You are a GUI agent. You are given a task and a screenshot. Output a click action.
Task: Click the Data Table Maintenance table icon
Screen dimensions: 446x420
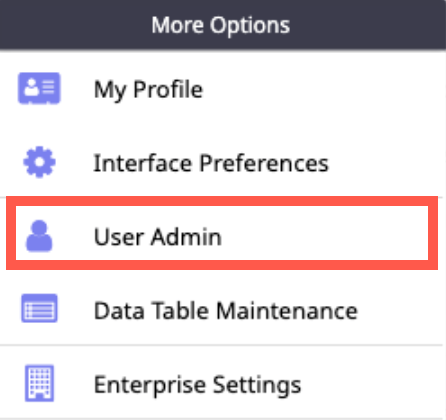pos(39,308)
